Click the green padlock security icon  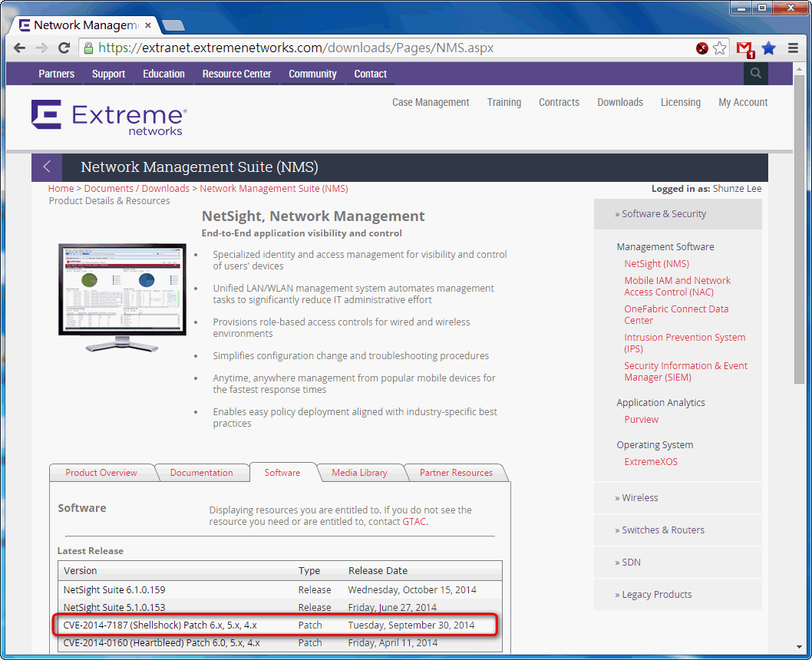[88, 48]
